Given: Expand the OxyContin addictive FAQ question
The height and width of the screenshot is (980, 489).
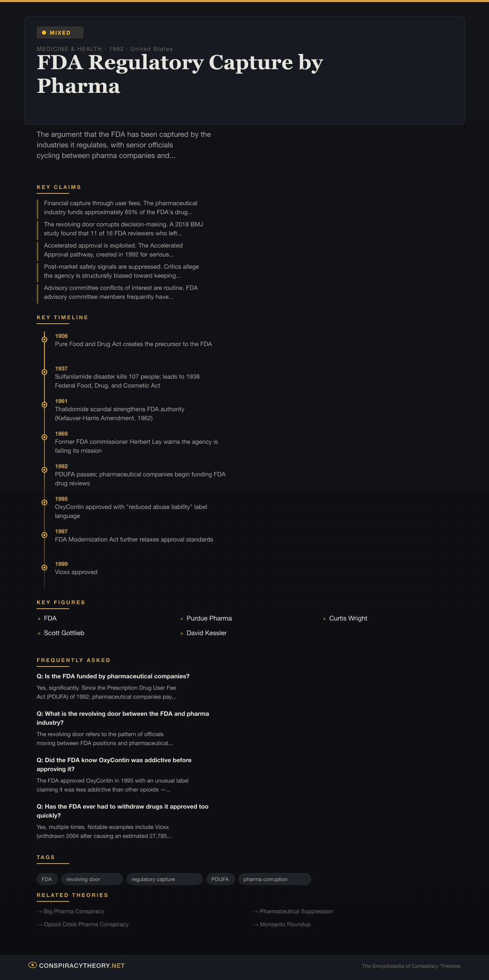Looking at the screenshot, I should click(114, 764).
